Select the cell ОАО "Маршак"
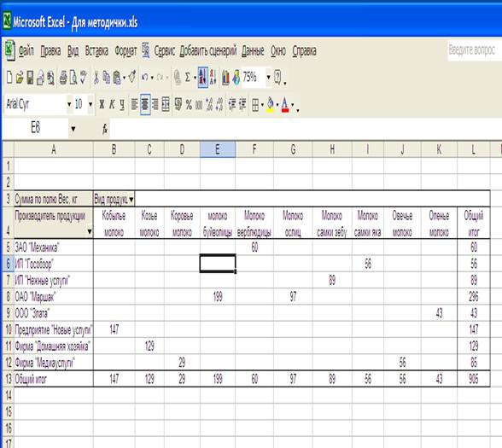Image resolution: width=502 pixels, height=448 pixels. [54, 297]
